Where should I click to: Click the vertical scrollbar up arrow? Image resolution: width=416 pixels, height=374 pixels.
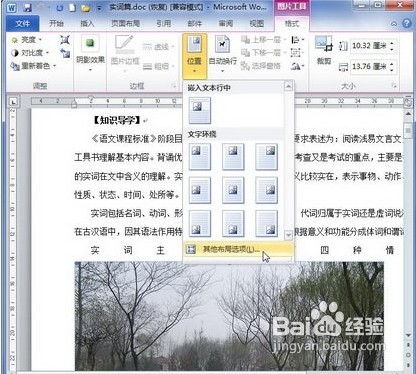coord(408,114)
